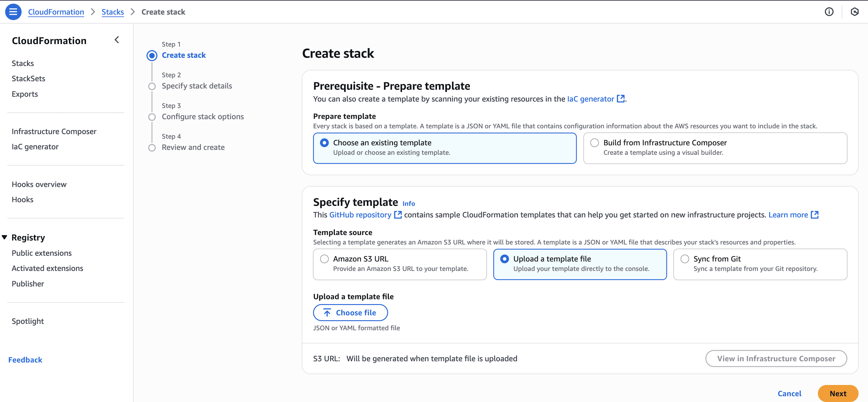The width and height of the screenshot is (868, 402).
Task: Open View in Infrastructure Composer
Action: [776, 359]
